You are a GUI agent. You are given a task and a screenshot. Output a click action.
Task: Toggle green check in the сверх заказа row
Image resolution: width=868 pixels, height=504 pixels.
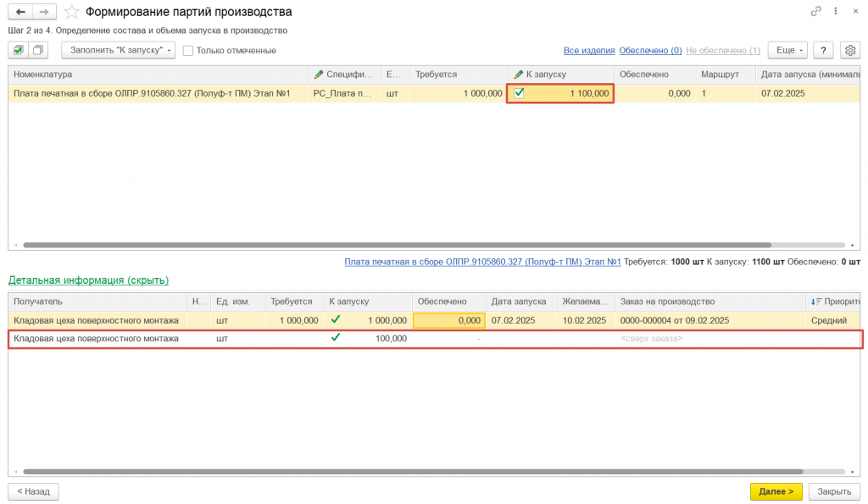(x=336, y=337)
